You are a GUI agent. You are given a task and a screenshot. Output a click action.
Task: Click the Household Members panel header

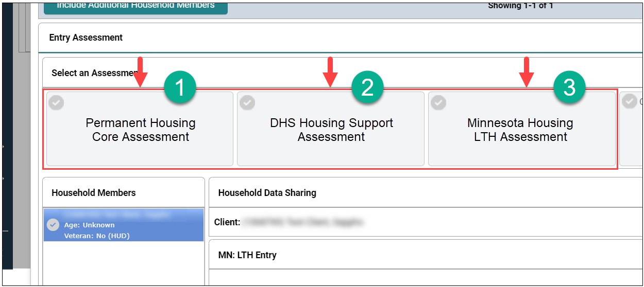124,193
